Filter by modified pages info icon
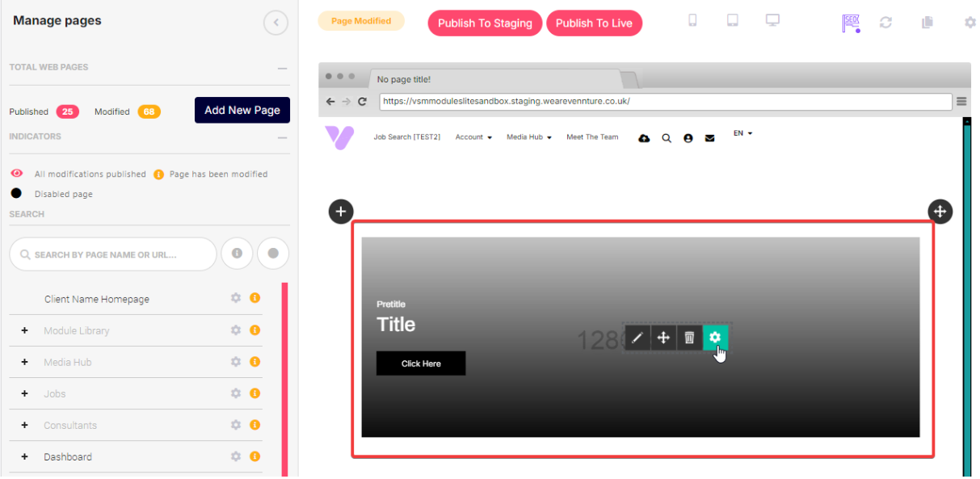 tap(237, 254)
